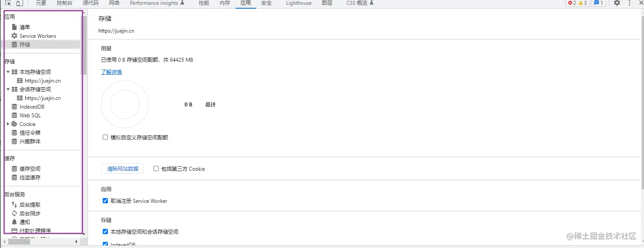The height and width of the screenshot is (248, 644).
Task: Open 付款处理程序 card icon
Action: [x=14, y=231]
